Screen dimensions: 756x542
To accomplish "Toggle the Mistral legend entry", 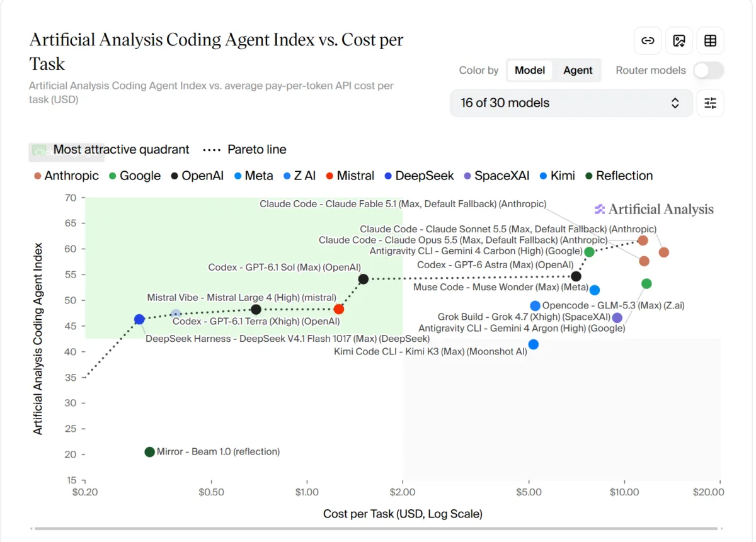I will 350,176.
